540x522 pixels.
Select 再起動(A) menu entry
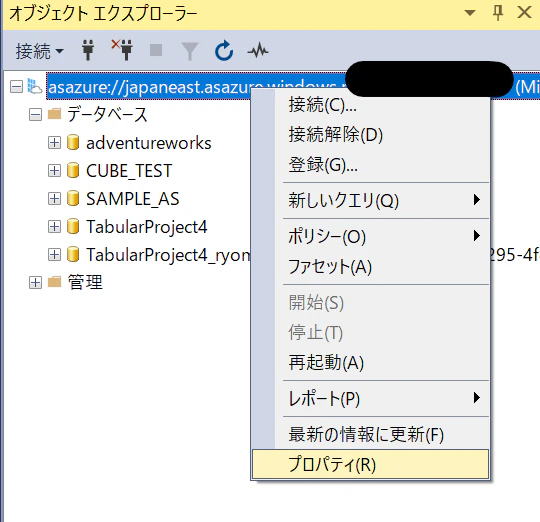click(x=326, y=362)
